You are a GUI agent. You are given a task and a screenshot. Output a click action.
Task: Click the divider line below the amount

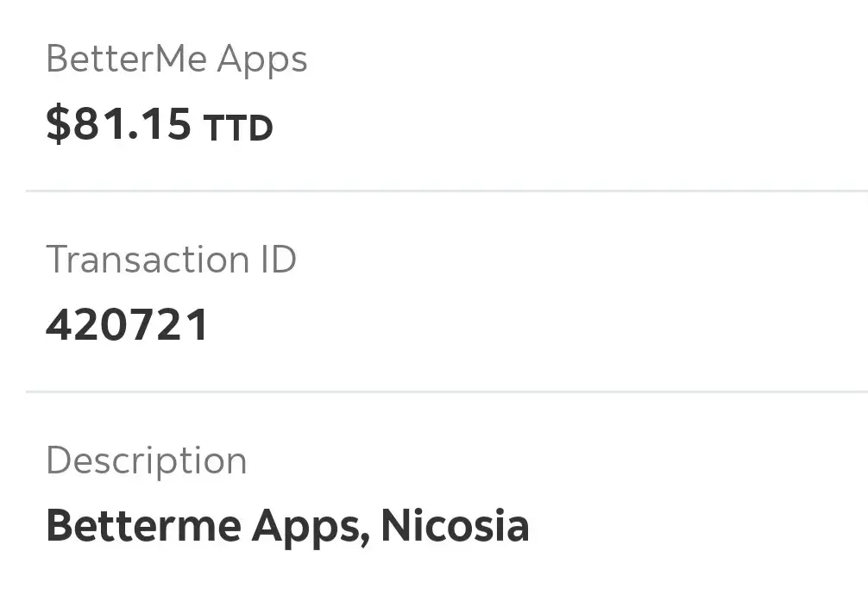coord(446,191)
